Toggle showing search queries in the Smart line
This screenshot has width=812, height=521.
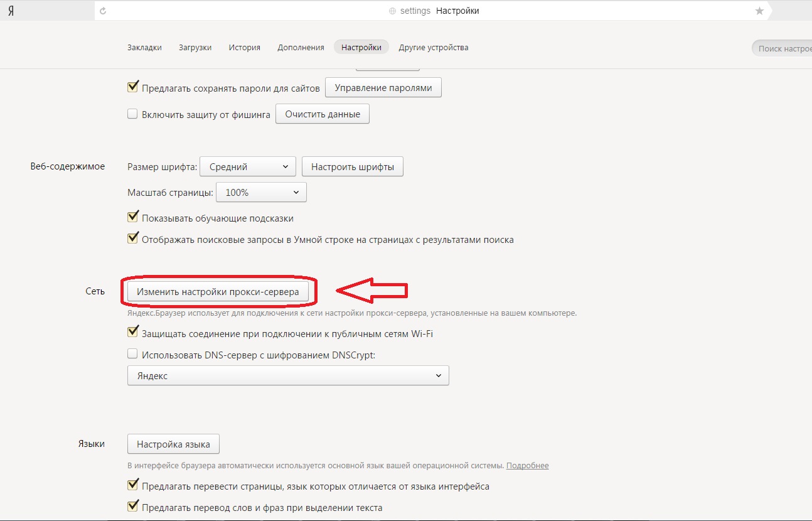click(132, 239)
